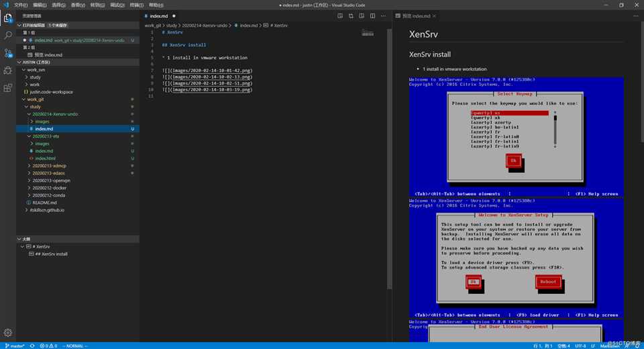
Task: Switch to the index.md editor tab
Action: coord(158,16)
